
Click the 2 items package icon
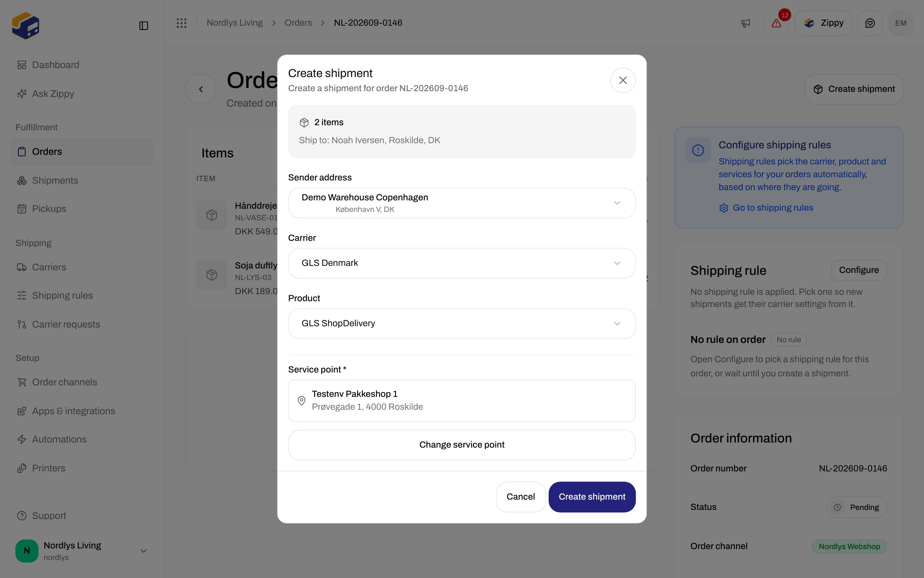[x=304, y=122]
